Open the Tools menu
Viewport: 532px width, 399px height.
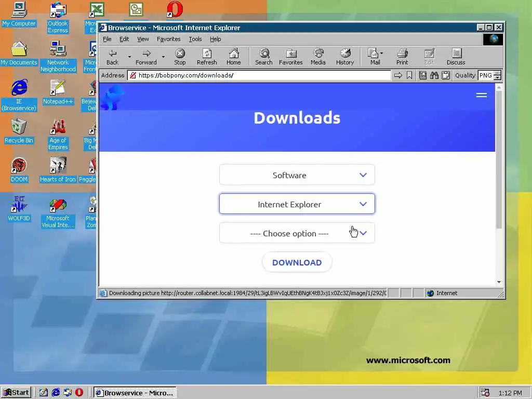pyautogui.click(x=195, y=39)
